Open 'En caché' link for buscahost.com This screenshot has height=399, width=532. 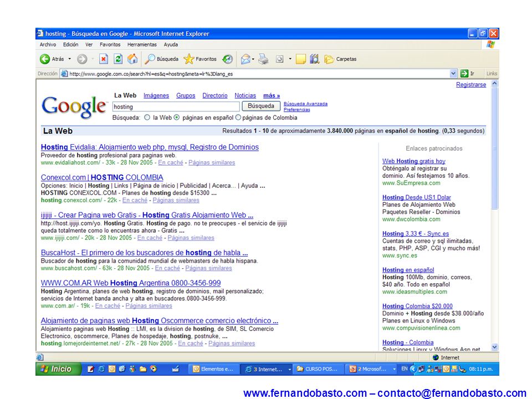tap(167, 268)
